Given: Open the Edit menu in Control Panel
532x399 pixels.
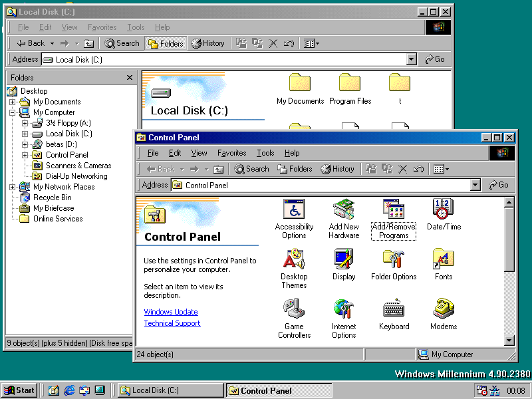Looking at the screenshot, I should click(x=175, y=153).
